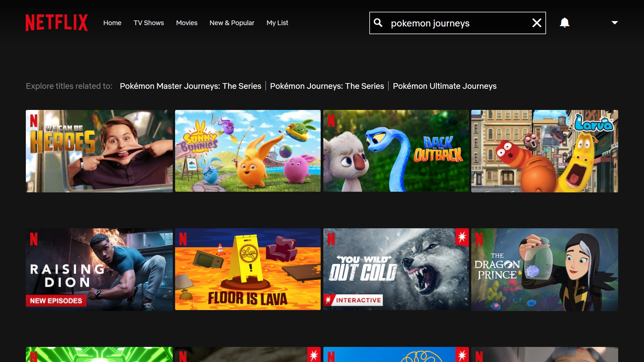The image size is (644, 362).
Task: Open the Back to the Outback title
Action: click(x=396, y=151)
